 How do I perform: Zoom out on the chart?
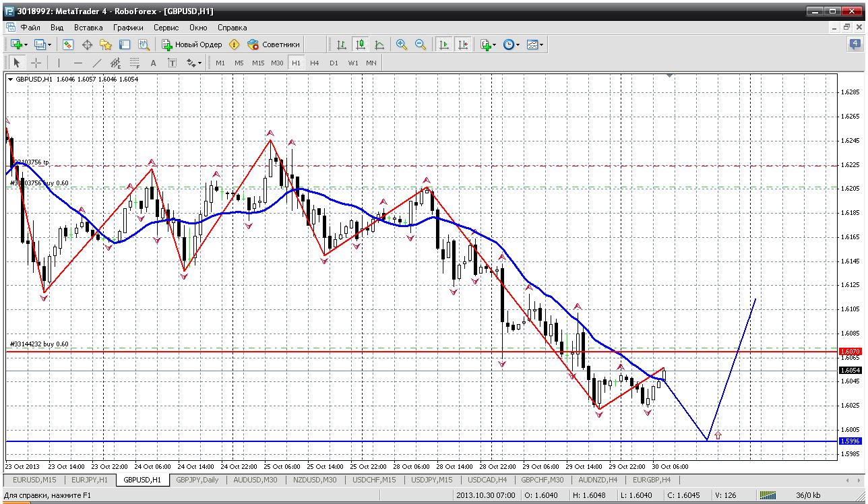(x=421, y=44)
